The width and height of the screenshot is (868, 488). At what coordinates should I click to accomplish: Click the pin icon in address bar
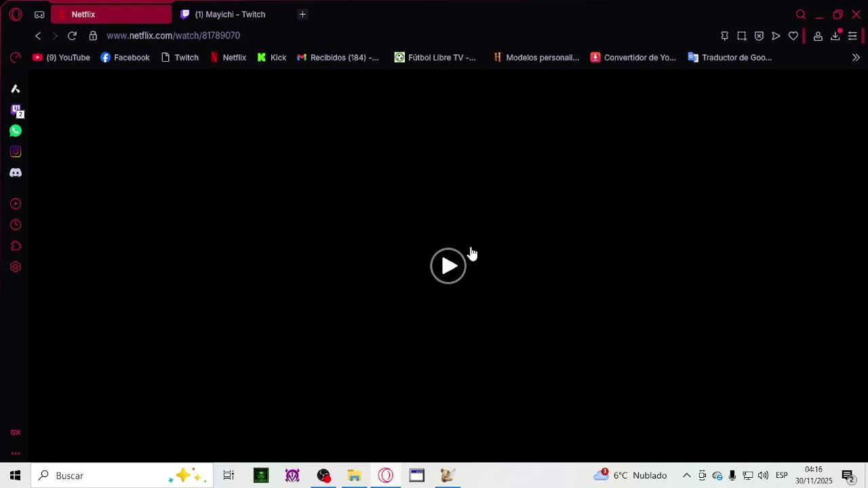(x=724, y=36)
